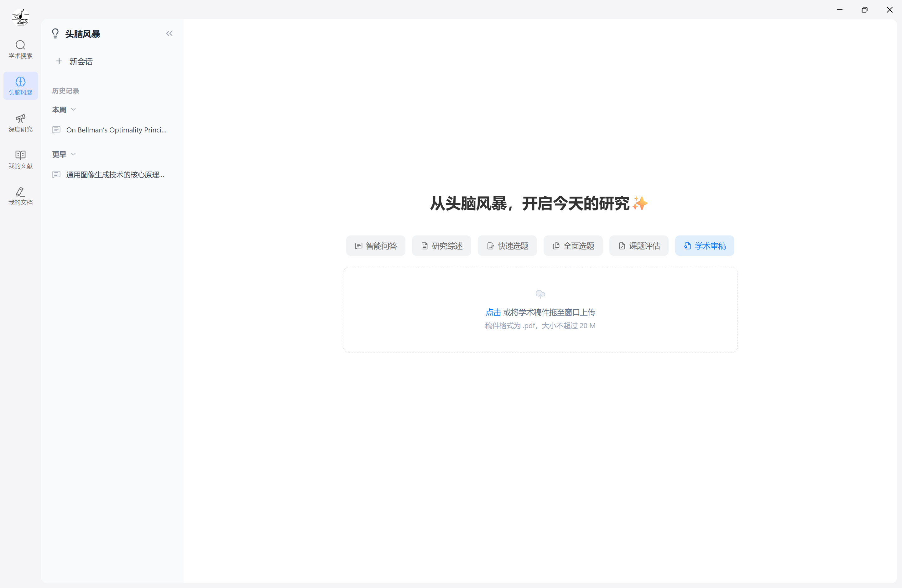Viewport: 902px width, 588px height.
Task: Start a 新会话 new conversation
Action: coord(74,61)
